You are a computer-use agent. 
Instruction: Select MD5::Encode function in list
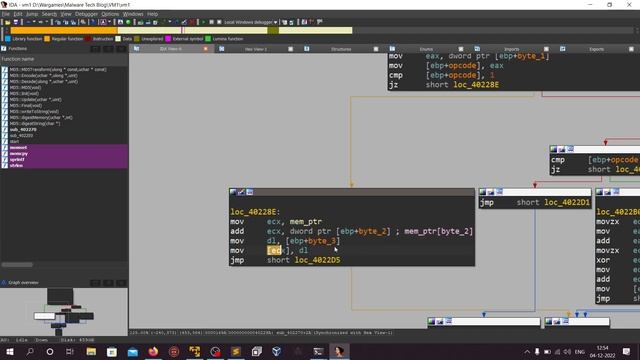point(44,76)
